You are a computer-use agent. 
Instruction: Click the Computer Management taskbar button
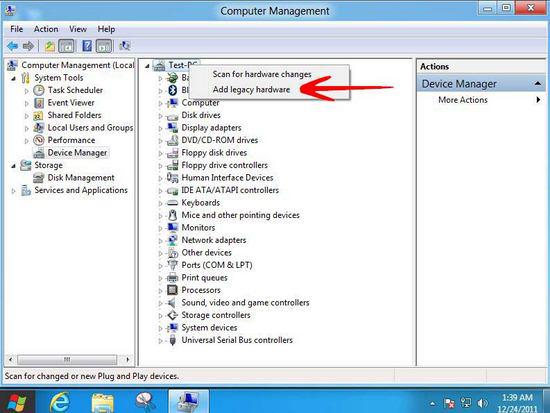tap(189, 401)
